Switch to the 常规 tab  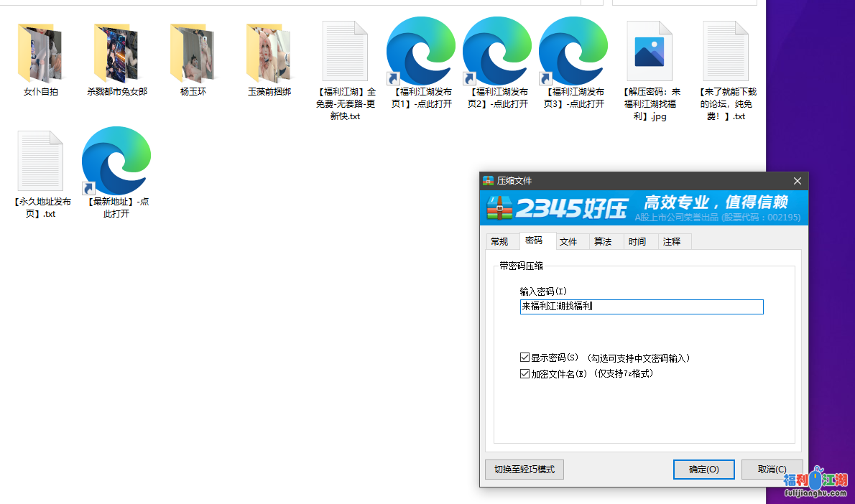[502, 241]
